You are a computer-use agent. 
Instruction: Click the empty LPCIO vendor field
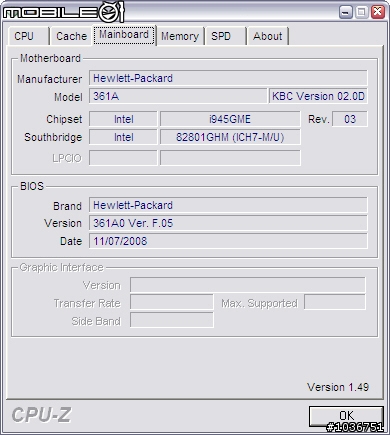(123, 158)
